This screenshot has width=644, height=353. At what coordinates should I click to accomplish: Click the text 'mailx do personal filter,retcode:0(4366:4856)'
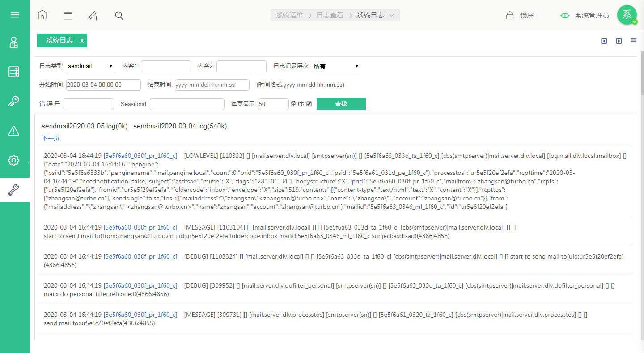106,294
